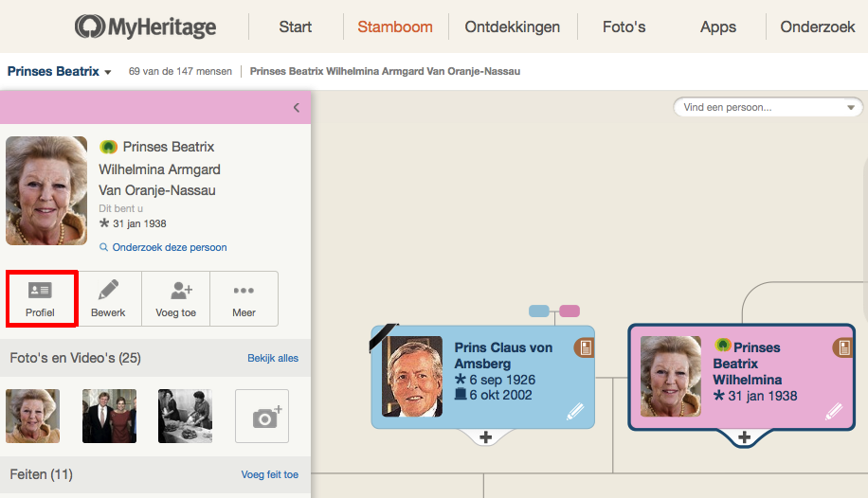
Task: Collapse the side panel with chevron
Action: pos(296,108)
